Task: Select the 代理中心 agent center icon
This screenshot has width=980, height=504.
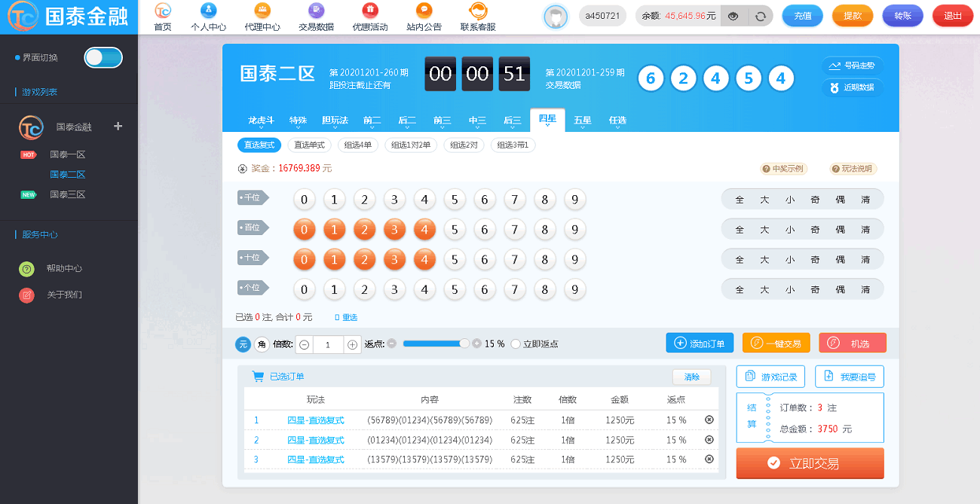Action: coord(262,17)
